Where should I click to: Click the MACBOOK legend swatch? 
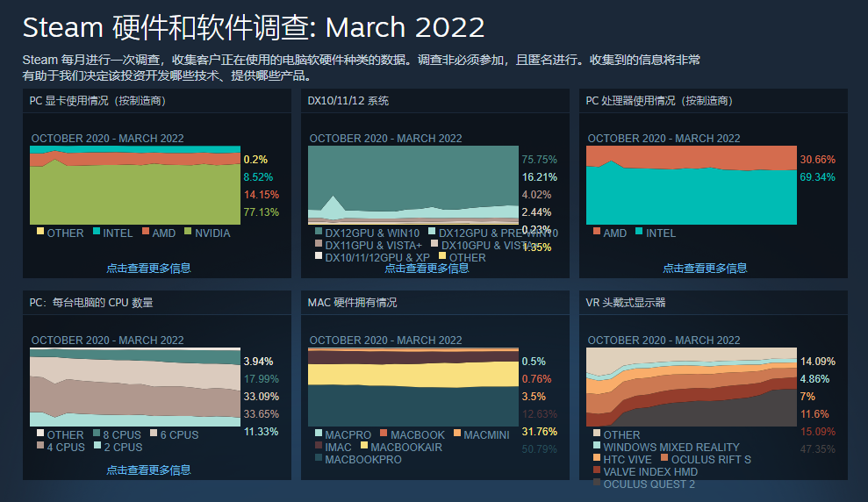(x=384, y=434)
